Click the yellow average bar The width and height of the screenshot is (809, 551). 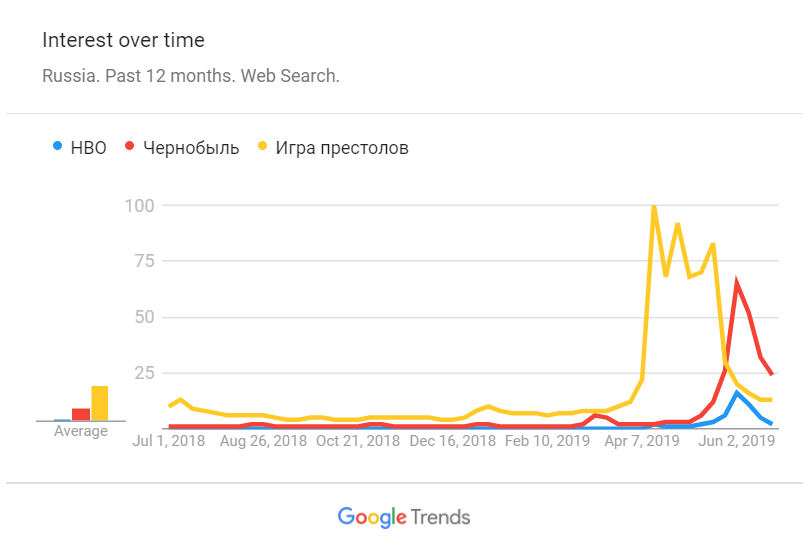[100, 403]
